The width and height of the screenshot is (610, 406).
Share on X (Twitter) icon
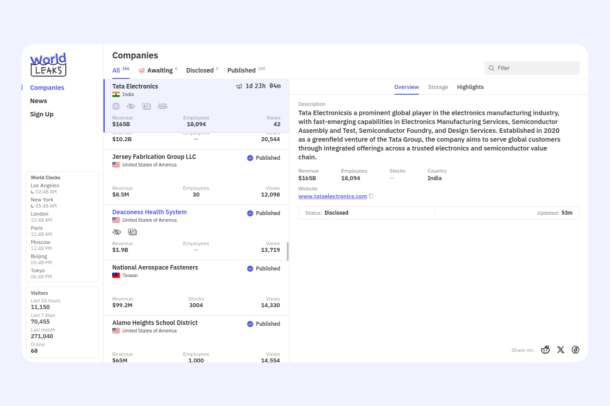tap(560, 350)
